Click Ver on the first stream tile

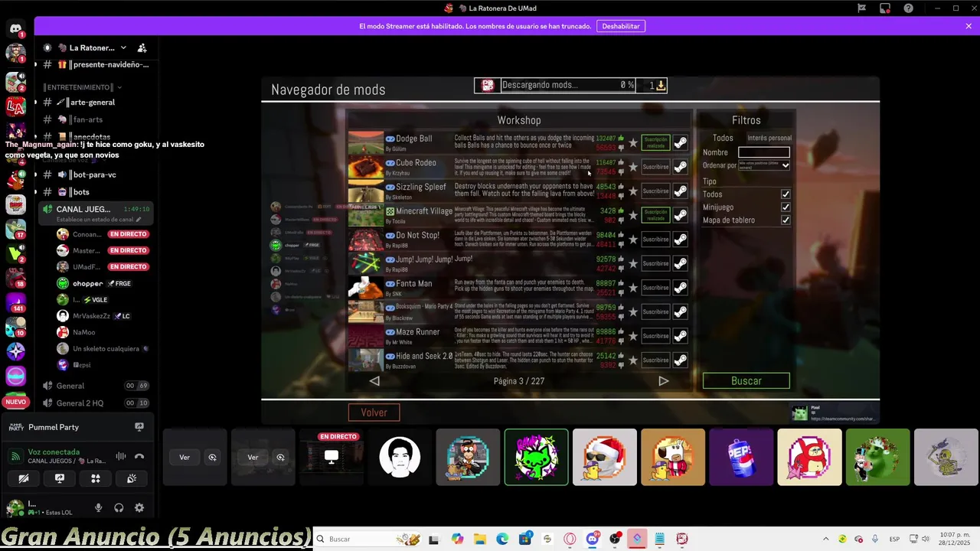click(185, 458)
